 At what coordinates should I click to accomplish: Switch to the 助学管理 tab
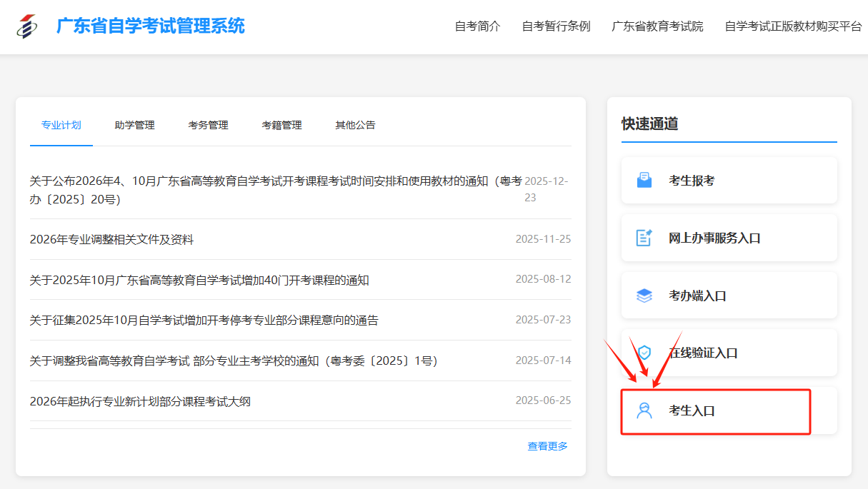134,125
